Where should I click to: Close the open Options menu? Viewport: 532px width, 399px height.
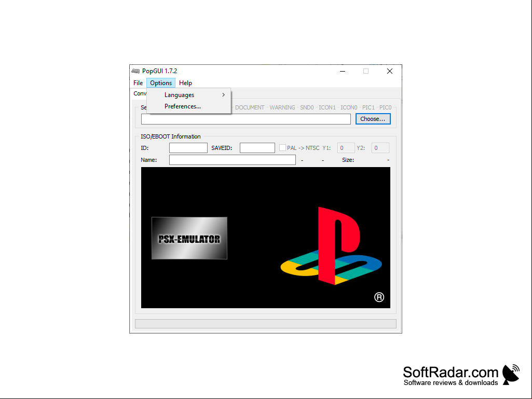pyautogui.click(x=161, y=83)
